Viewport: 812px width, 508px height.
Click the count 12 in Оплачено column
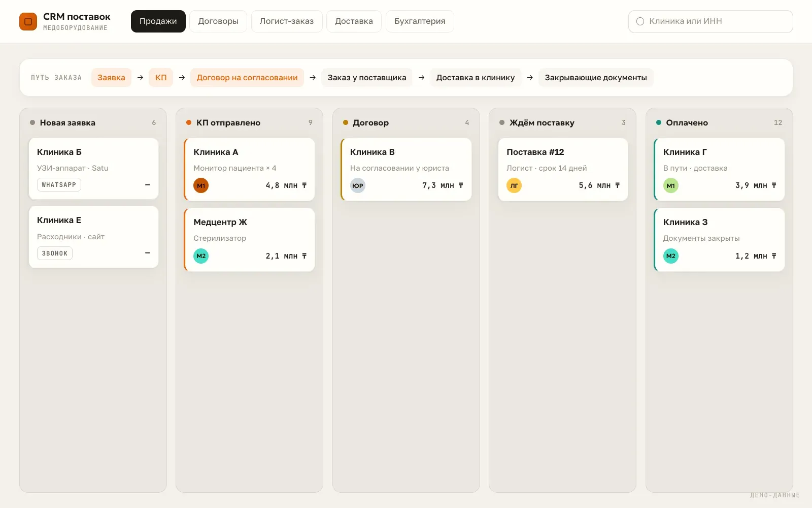(778, 122)
